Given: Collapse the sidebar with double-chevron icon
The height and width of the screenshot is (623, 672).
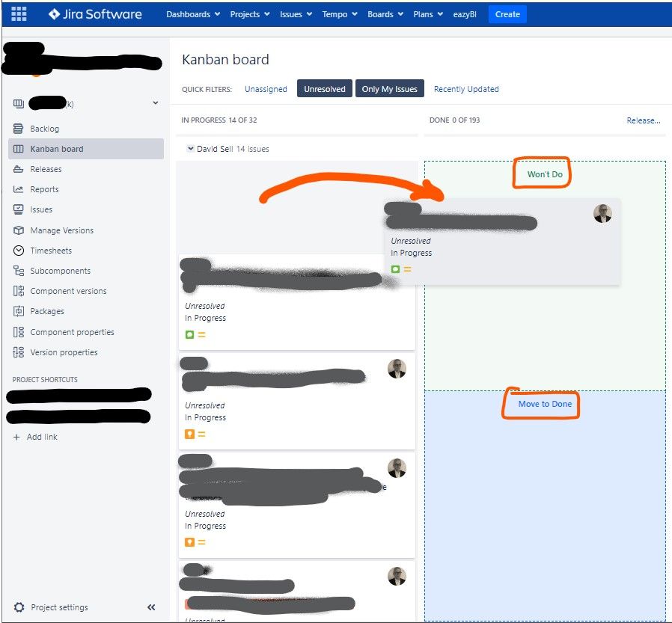Looking at the screenshot, I should (x=151, y=607).
